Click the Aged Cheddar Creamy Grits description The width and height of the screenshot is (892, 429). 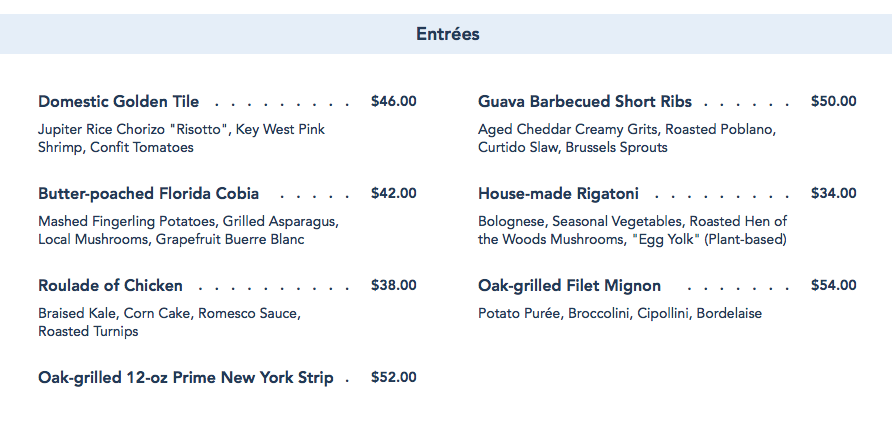click(x=626, y=139)
